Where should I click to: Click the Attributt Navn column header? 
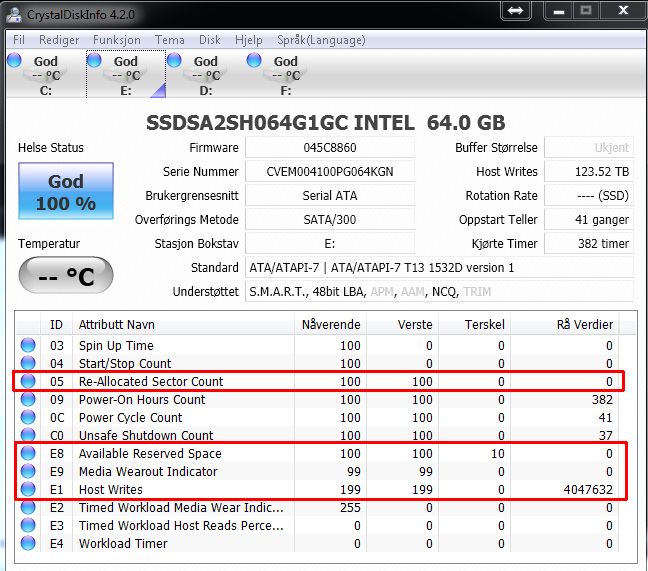(183, 324)
